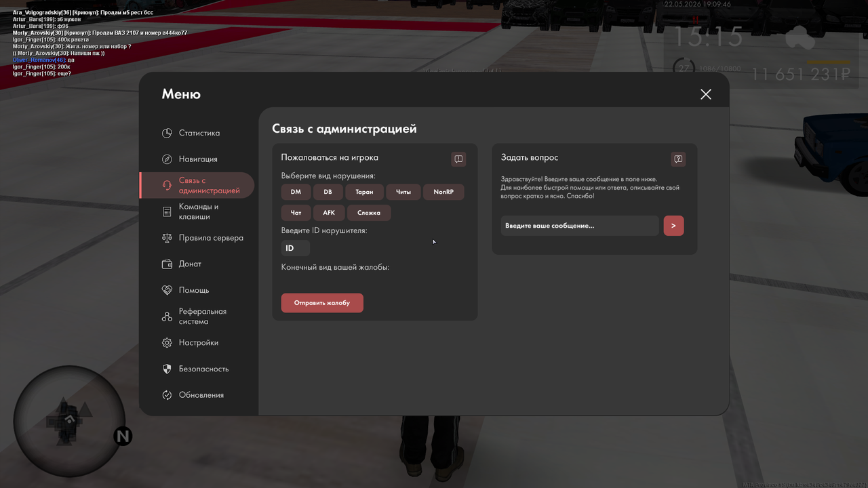Click the list icon beside Команды и клавиши
Screen dimensions: 868x488
tap(167, 212)
